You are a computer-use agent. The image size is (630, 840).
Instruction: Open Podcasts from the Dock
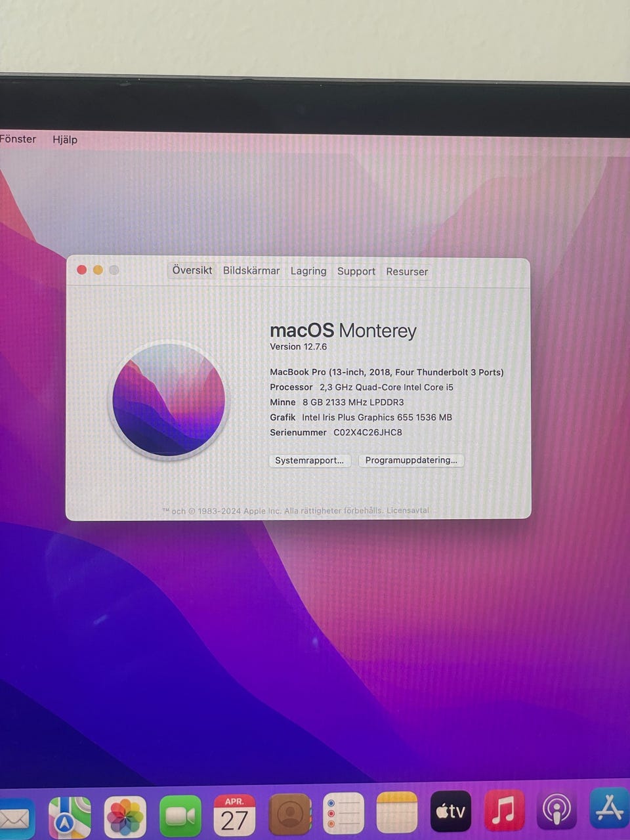tap(557, 809)
